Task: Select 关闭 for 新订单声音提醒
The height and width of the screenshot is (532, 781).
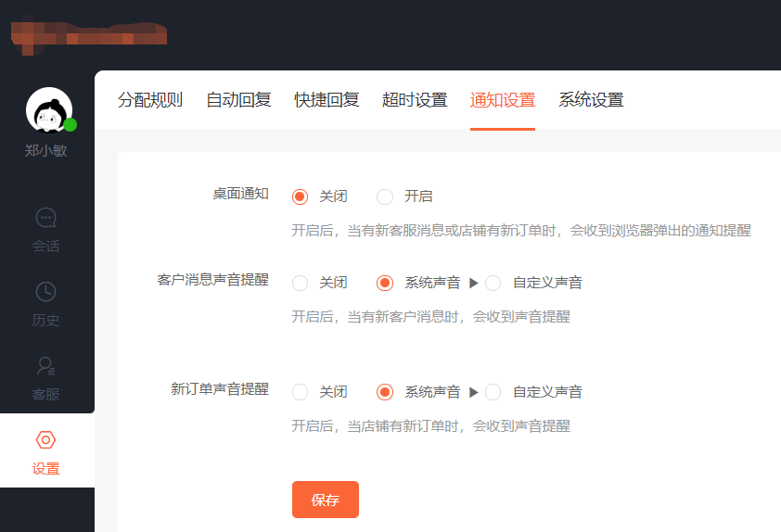Action: tap(300, 392)
